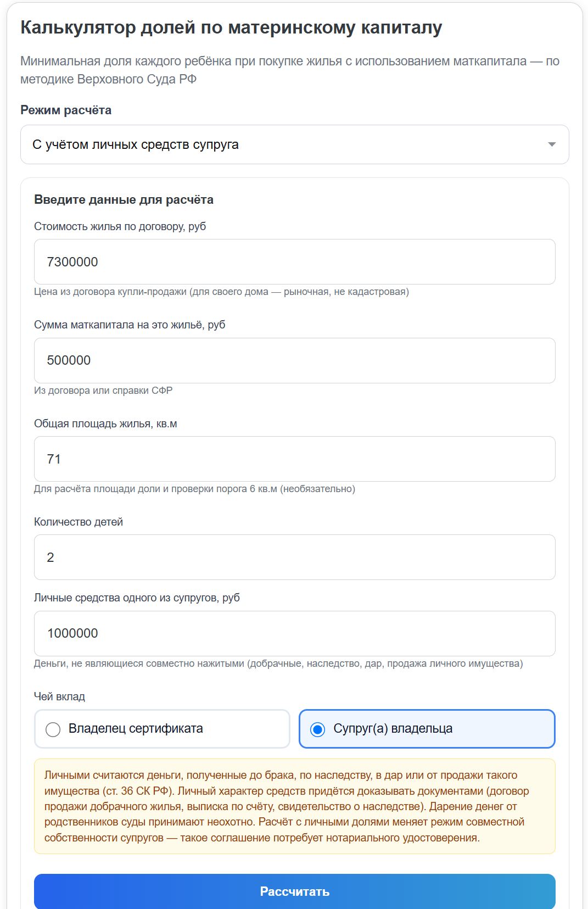Open the Режим расчёта dropdown
Image resolution: width=588 pixels, height=909 pixels.
[x=294, y=144]
